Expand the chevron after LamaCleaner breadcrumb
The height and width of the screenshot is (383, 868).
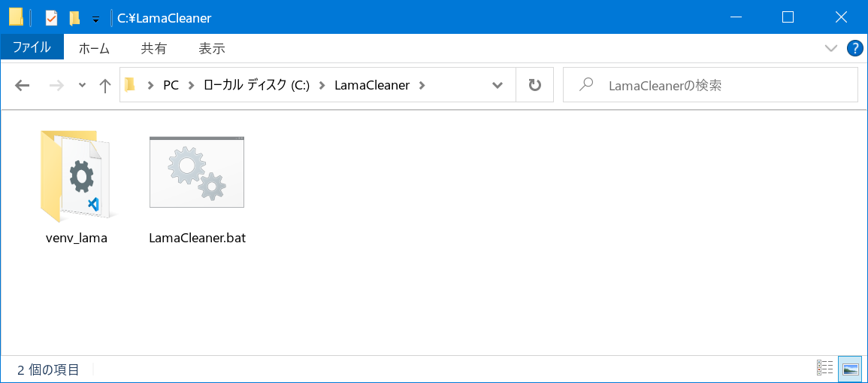[422, 85]
